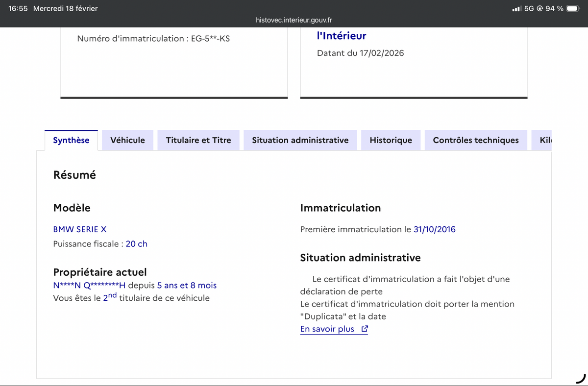588x386 pixels.
Task: Select the Situation administrative tab
Action: point(300,140)
